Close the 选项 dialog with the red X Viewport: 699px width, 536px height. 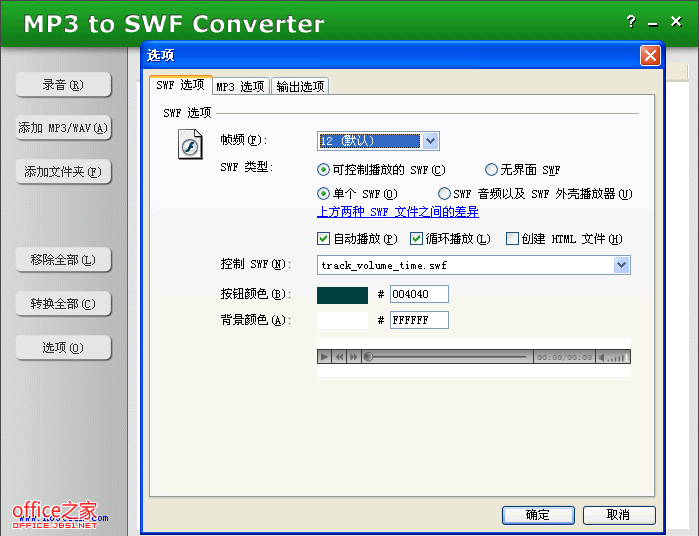point(650,56)
